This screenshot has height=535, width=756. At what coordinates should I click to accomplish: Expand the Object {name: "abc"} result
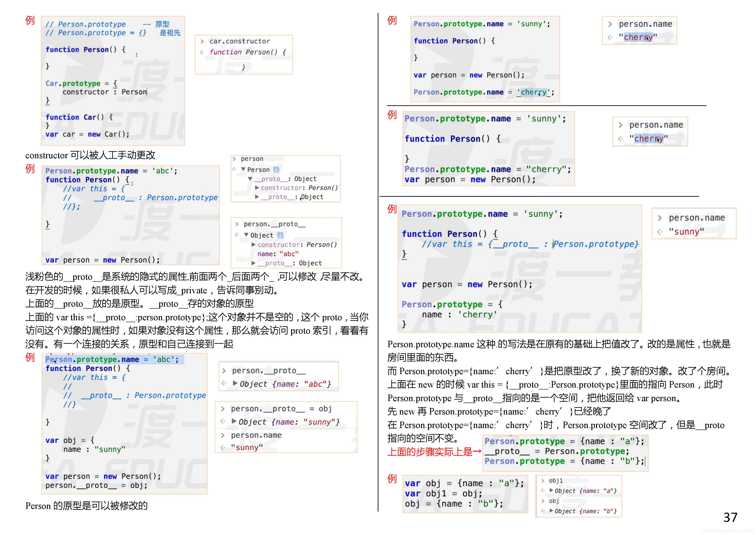[x=235, y=383]
